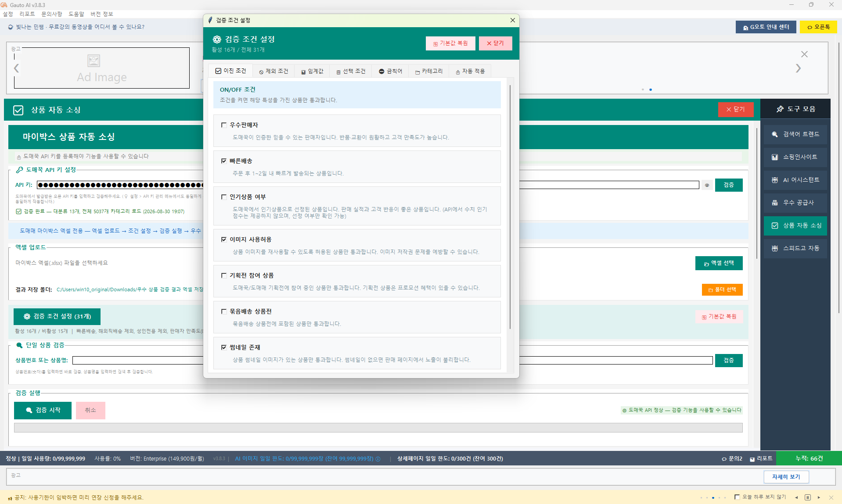Image resolution: width=842 pixels, height=504 pixels.
Task: Enable the 우수판매자 condition checkbox
Action: coord(224,125)
